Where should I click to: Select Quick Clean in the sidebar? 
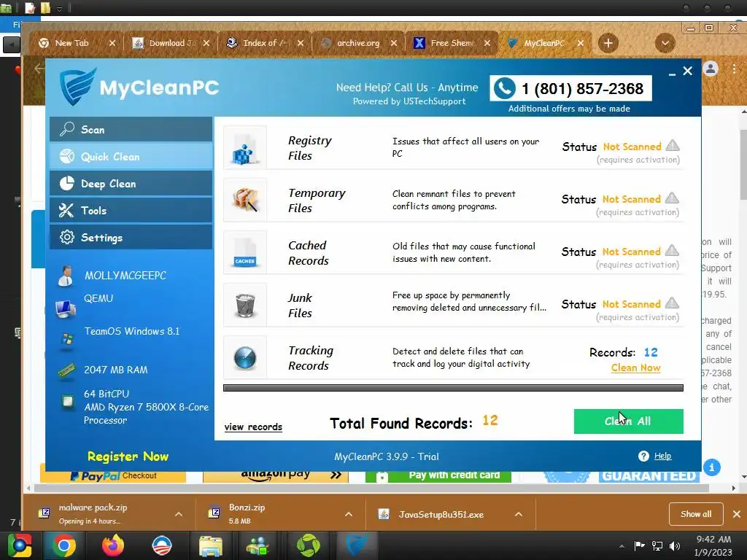point(131,157)
